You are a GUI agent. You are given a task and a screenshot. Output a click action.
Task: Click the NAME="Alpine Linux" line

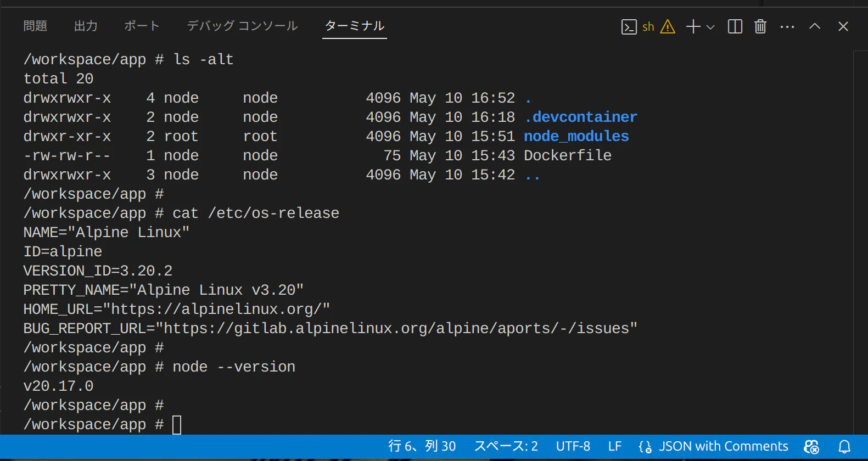coord(107,232)
